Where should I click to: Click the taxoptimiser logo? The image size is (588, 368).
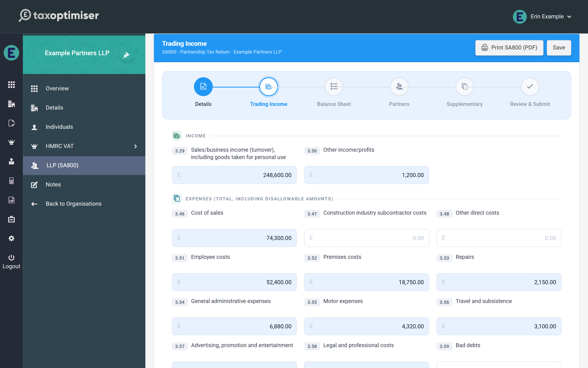[x=59, y=16]
